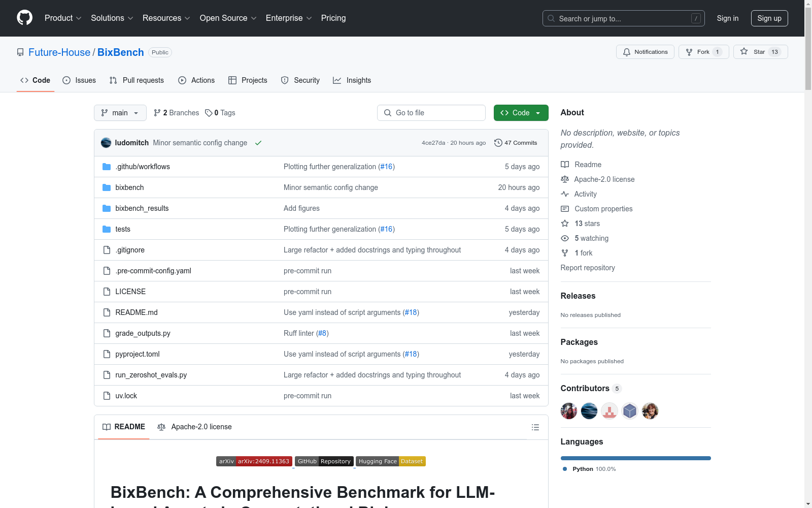Expand the green Code dropdown button
This screenshot has width=812, height=508.
tap(521, 113)
